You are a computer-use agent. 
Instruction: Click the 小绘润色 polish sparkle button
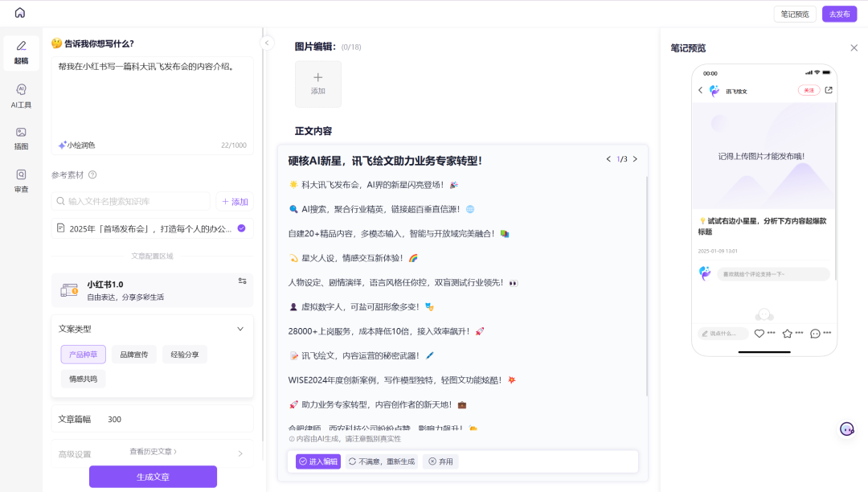[76, 145]
